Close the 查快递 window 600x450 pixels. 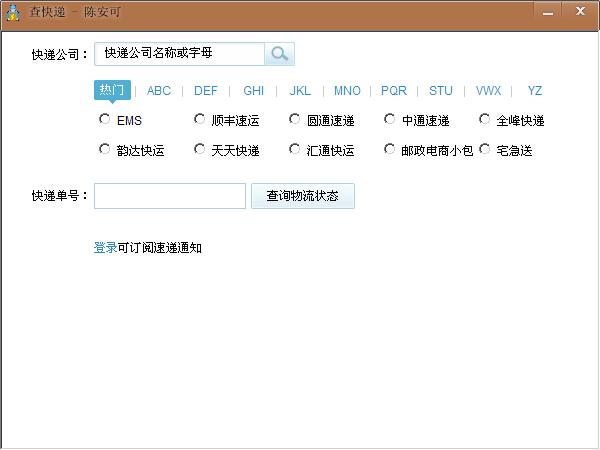[580, 11]
